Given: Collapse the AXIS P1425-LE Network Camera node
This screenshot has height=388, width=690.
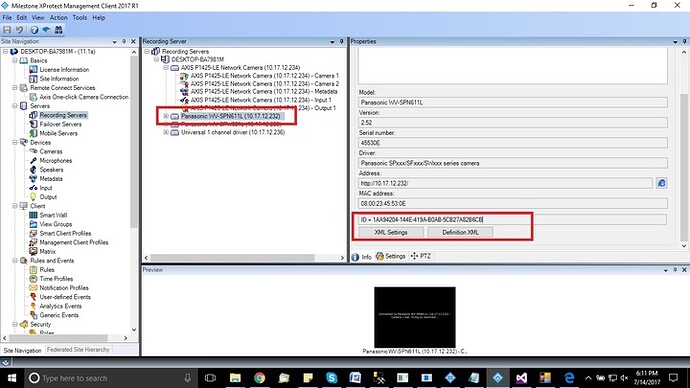Looking at the screenshot, I should point(166,68).
